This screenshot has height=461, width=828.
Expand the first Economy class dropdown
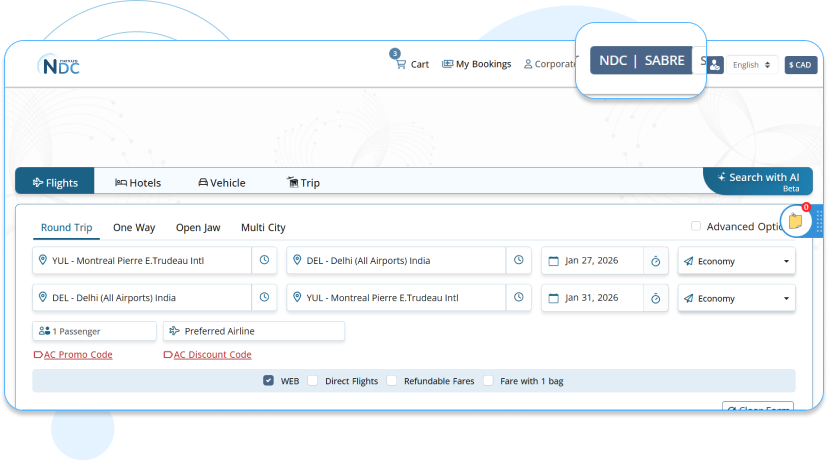point(737,261)
